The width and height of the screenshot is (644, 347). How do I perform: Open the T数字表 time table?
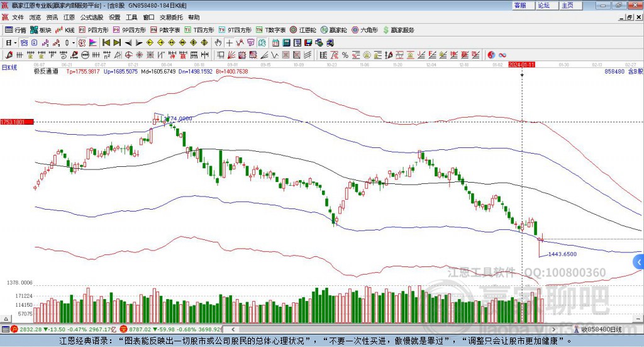point(270,30)
